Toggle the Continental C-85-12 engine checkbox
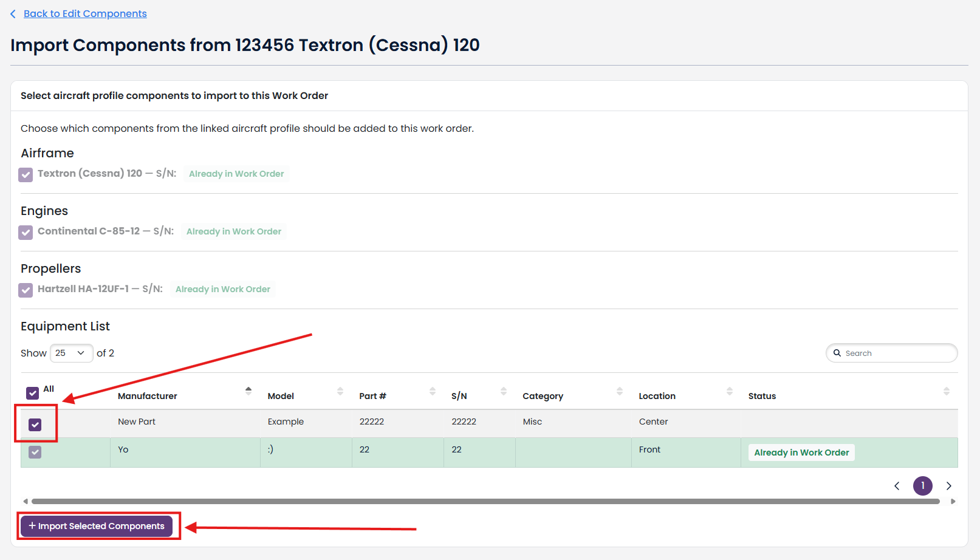The height and width of the screenshot is (560, 980). click(x=26, y=233)
